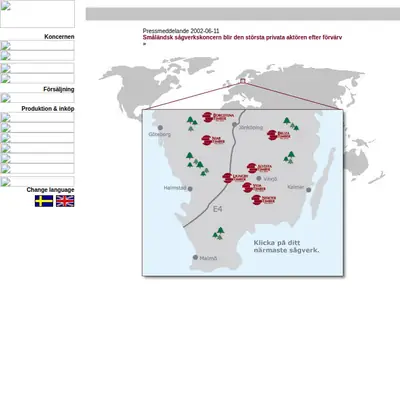Open first menu item under Produktion & inköp
Screen dimensions: 400x400
37,117
